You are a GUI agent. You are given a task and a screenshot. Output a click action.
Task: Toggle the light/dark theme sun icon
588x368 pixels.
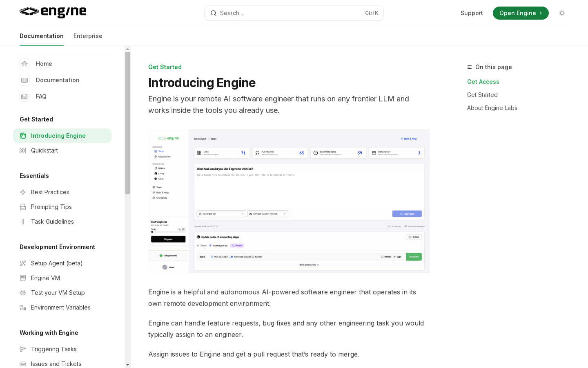[562, 13]
